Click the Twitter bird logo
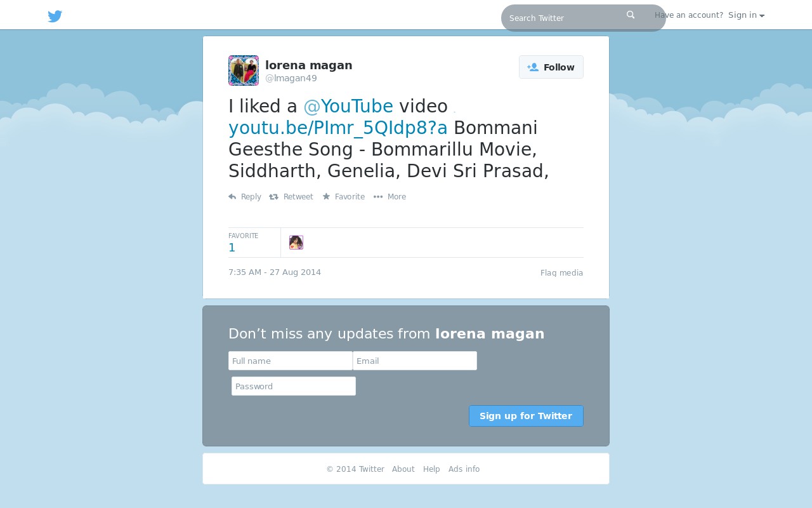The image size is (812, 508). point(55,17)
